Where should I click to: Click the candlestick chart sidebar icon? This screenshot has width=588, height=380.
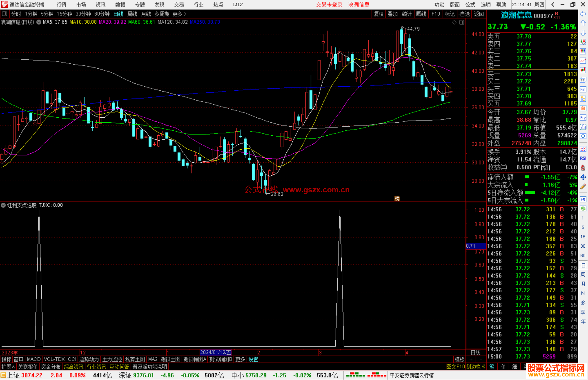pyautogui.click(x=583, y=70)
